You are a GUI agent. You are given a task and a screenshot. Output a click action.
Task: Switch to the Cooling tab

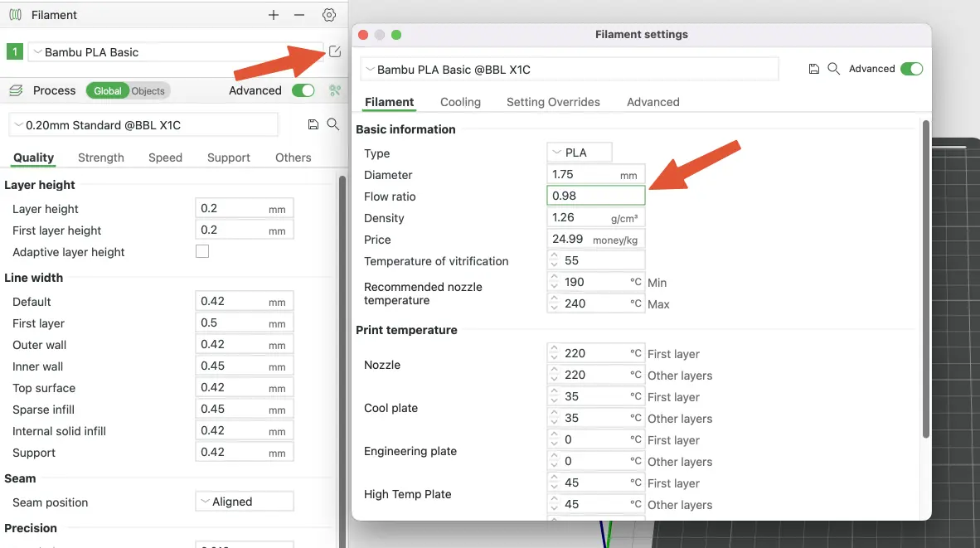click(x=460, y=102)
